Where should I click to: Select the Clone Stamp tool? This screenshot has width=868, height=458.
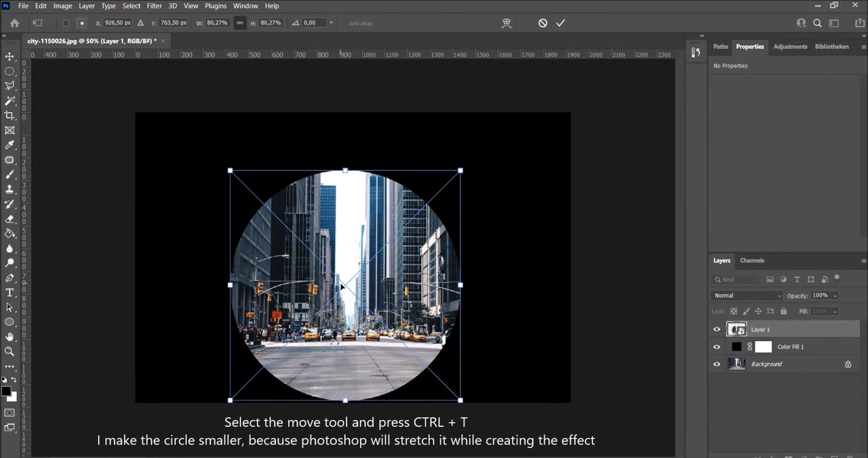pyautogui.click(x=9, y=189)
